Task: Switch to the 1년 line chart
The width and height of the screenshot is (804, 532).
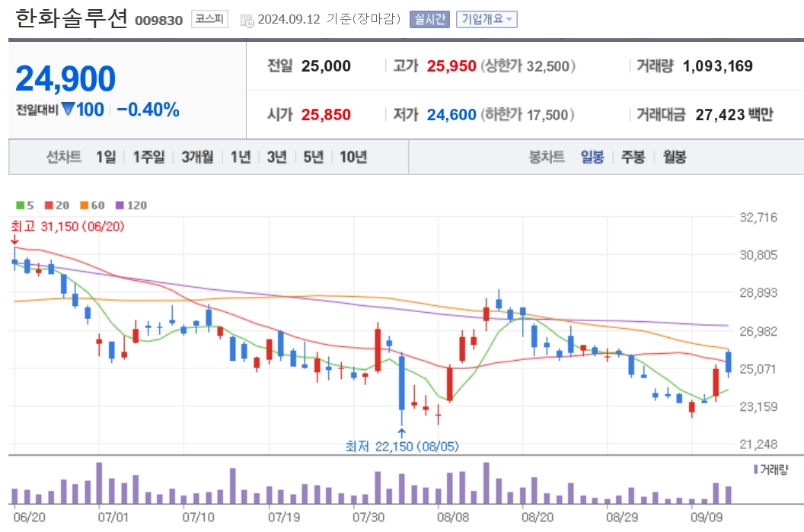Action: (x=241, y=157)
